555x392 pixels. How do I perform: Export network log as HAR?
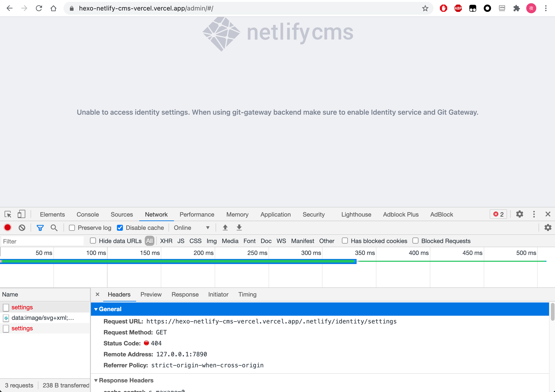pos(239,228)
